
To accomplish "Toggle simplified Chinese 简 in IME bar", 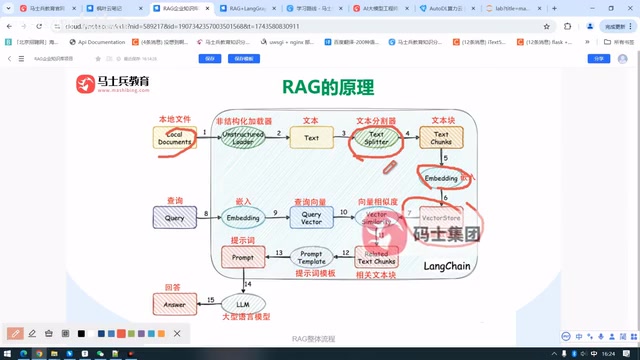I will (623, 336).
